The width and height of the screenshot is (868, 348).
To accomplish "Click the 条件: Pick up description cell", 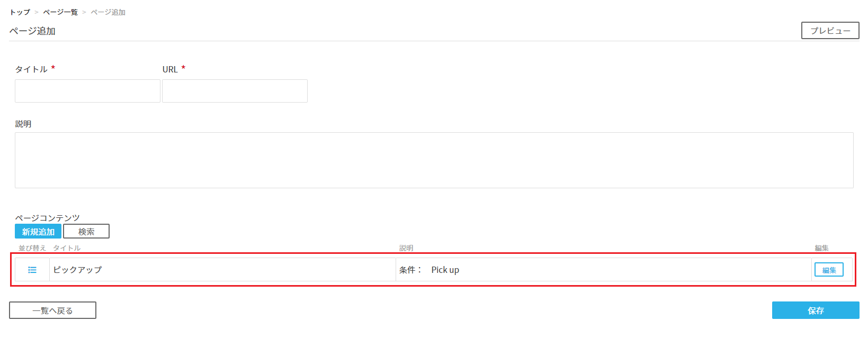I will (x=604, y=270).
